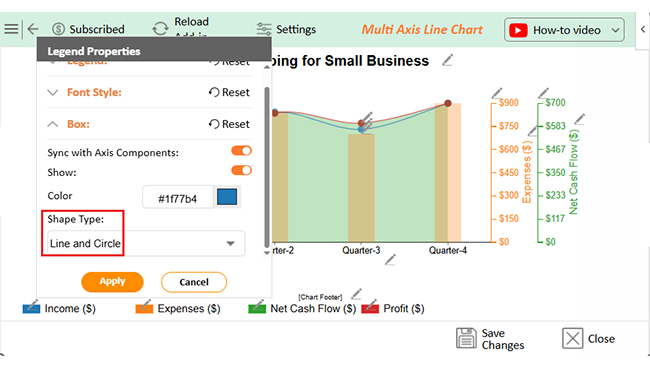650x368 pixels.
Task: Click the Reload Add-in icon
Action: tap(160, 29)
